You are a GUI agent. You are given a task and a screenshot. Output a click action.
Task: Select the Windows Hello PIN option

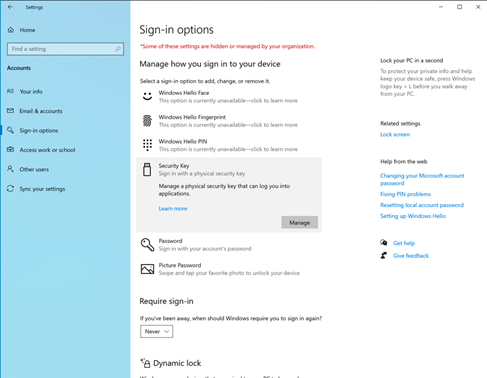[229, 145]
